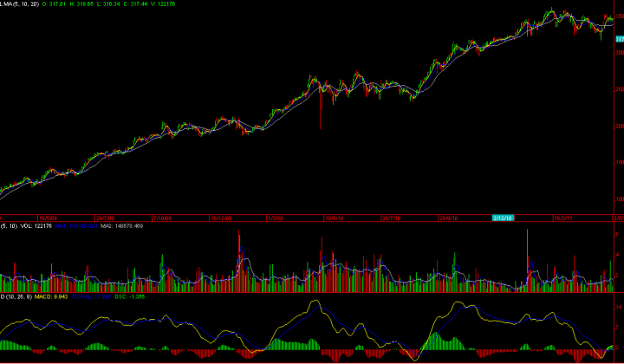624x364 pixels.
Task: Click the MA2 volume average label
Action: [122, 226]
